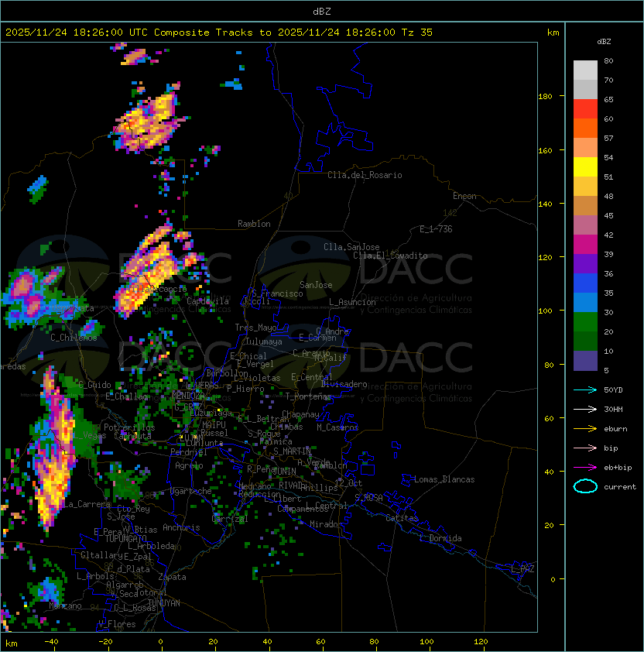Image resolution: width=644 pixels, height=652 pixels.
Task: Click the Capdevila map label
Action: pos(207,301)
